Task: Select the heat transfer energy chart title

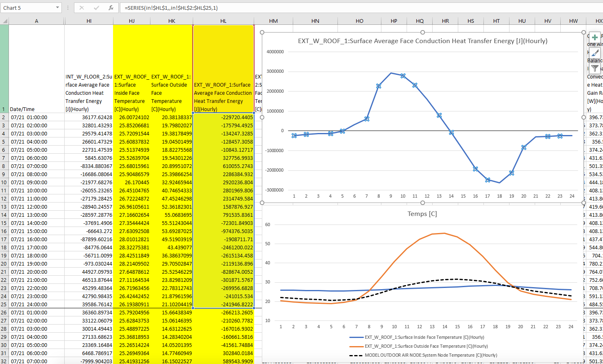Action: click(422, 41)
